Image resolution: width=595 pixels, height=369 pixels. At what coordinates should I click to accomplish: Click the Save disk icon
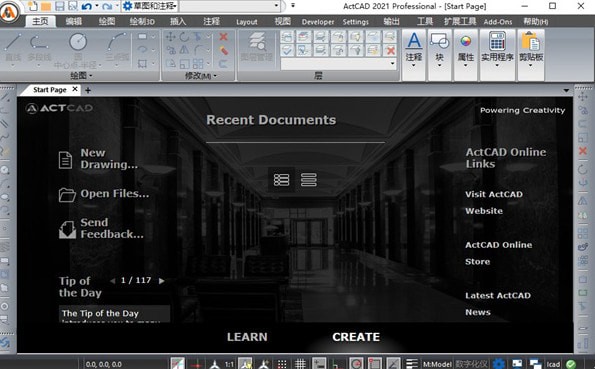[x=60, y=6]
